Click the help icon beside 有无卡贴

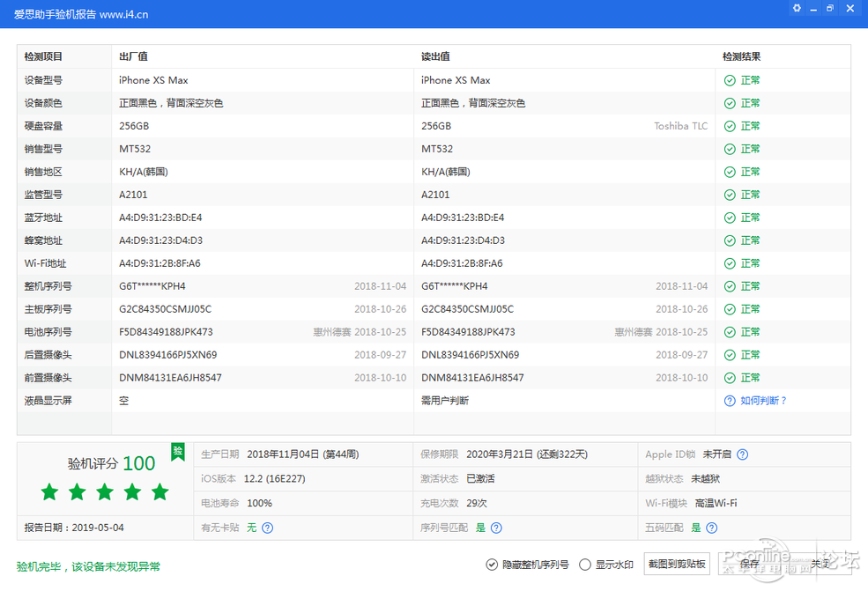267,528
